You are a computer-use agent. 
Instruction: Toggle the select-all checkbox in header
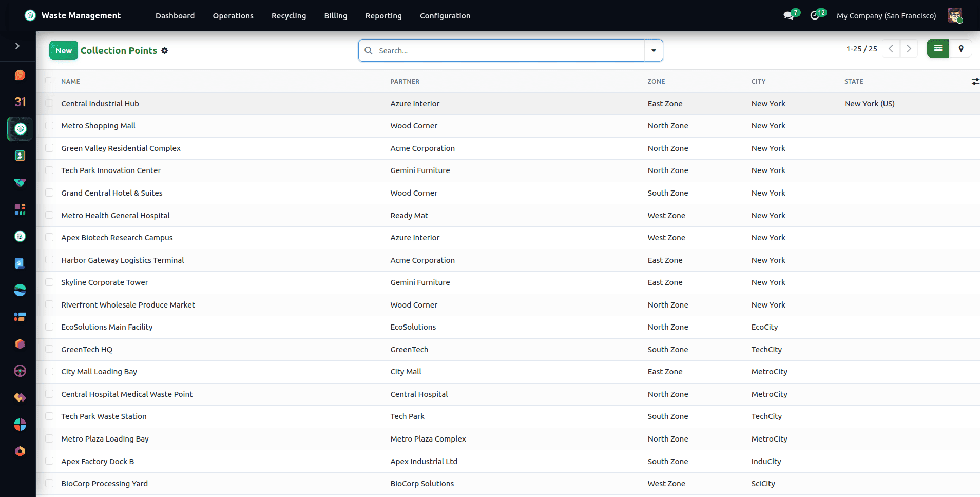coord(49,80)
